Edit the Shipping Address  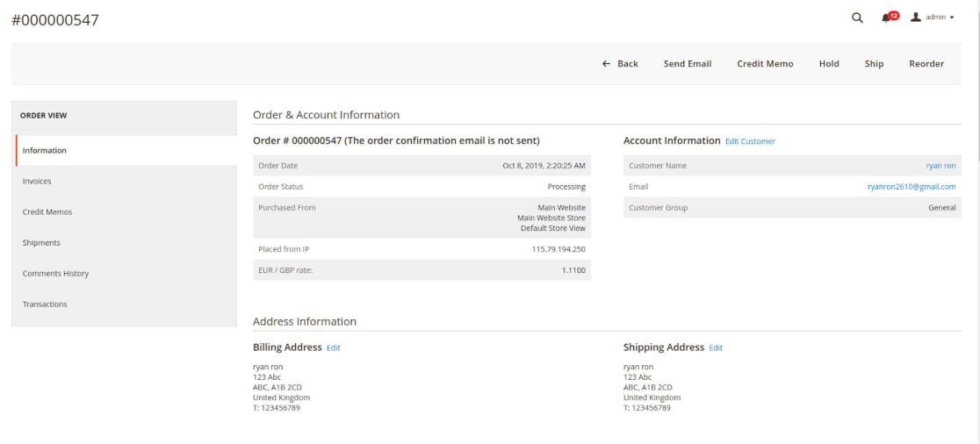click(715, 348)
